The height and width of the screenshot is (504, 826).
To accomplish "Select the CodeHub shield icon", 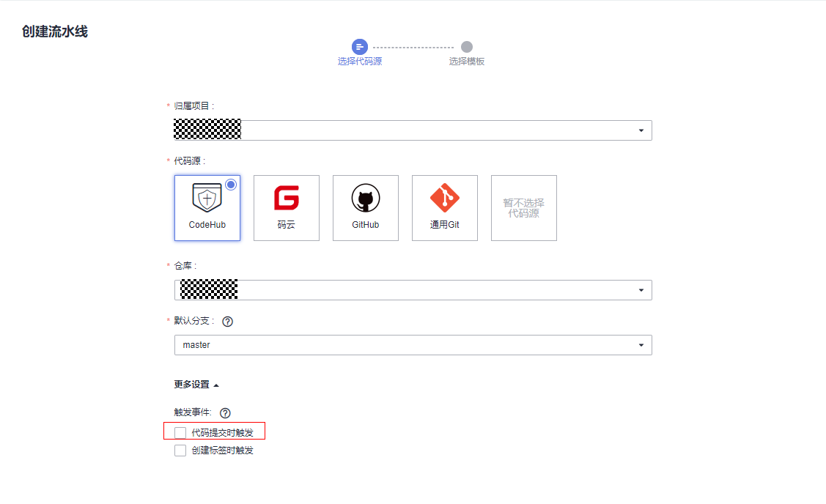I will 207,198.
